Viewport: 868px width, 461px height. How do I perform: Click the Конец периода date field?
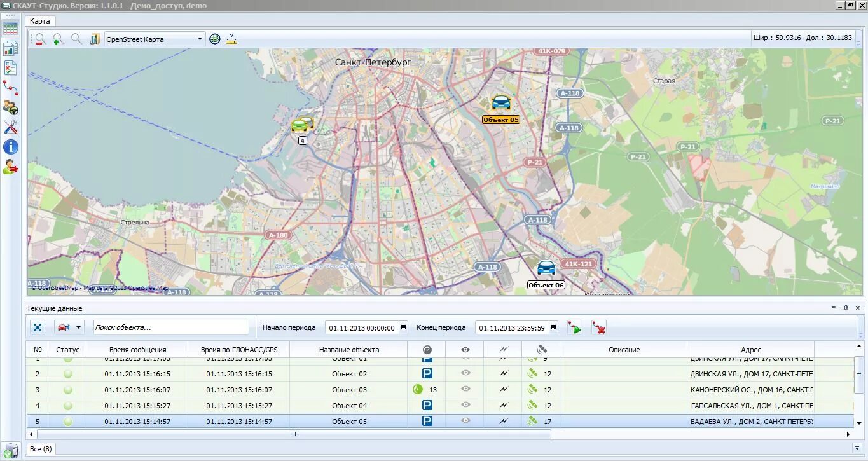click(512, 328)
